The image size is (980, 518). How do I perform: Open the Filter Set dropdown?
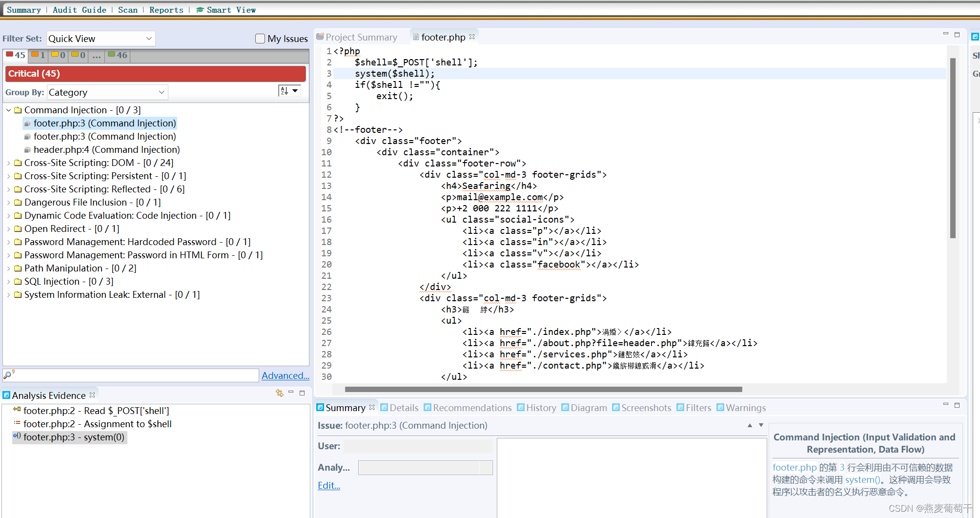tap(101, 39)
